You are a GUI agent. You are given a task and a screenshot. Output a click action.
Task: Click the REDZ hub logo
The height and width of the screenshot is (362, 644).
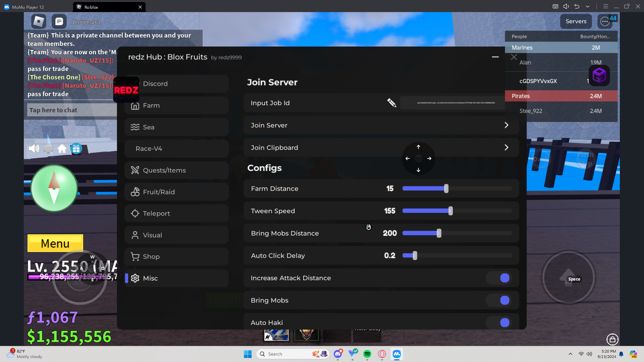pyautogui.click(x=126, y=90)
